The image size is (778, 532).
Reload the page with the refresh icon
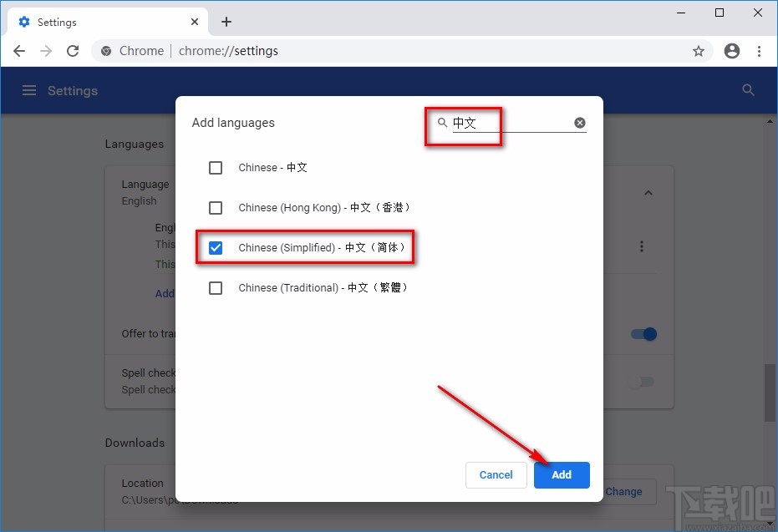(73, 51)
